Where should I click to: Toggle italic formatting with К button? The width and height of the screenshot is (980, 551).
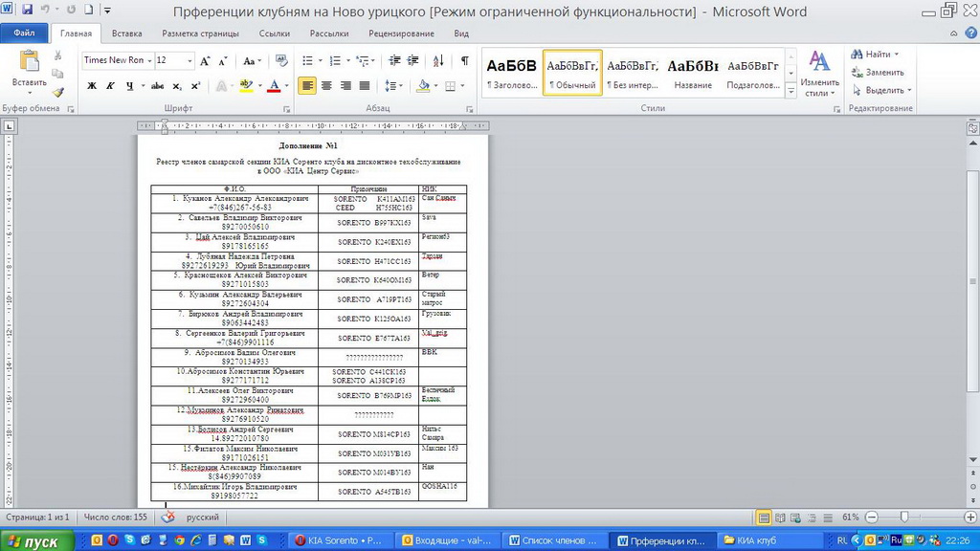click(110, 85)
